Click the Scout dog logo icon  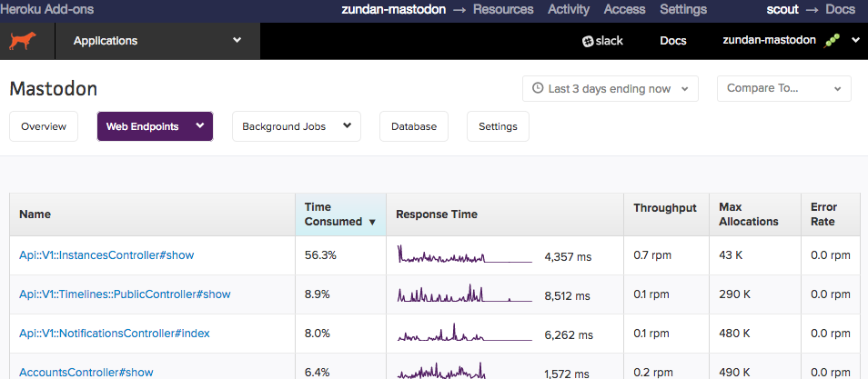(23, 41)
